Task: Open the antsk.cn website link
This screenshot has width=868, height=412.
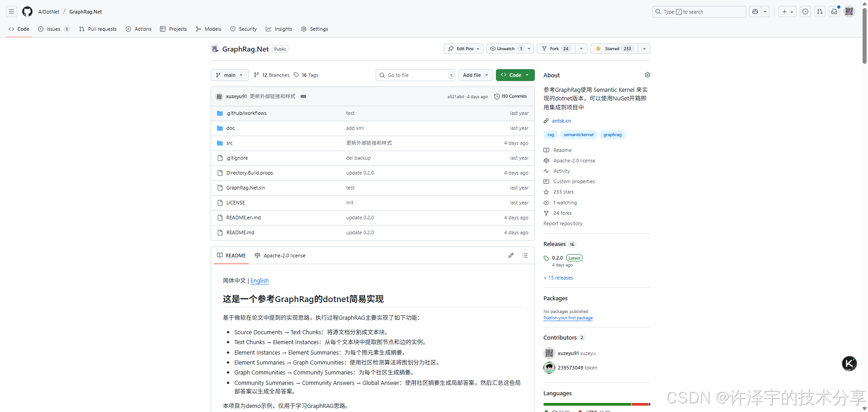Action: coord(561,121)
